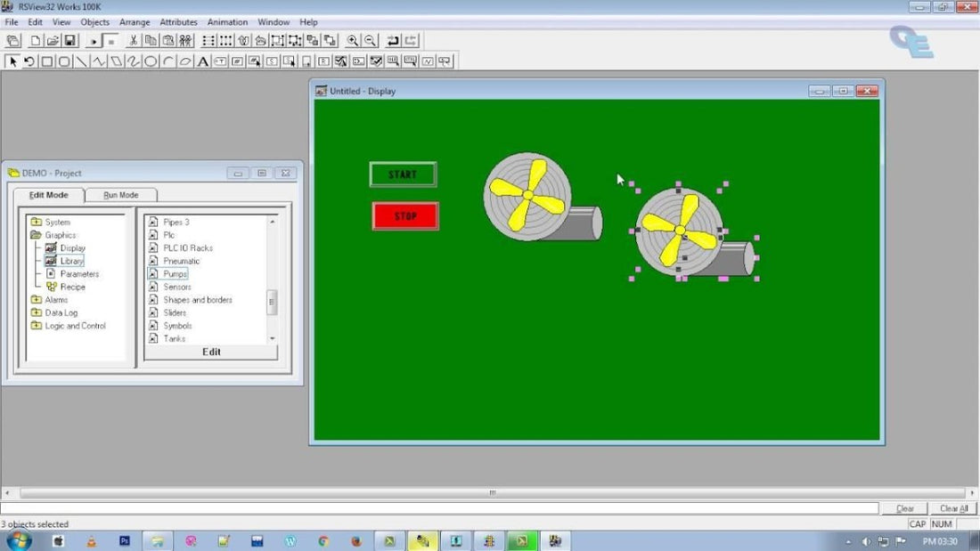Select the rectangle drawing tool
The height and width of the screenshot is (551, 980).
coord(45,61)
